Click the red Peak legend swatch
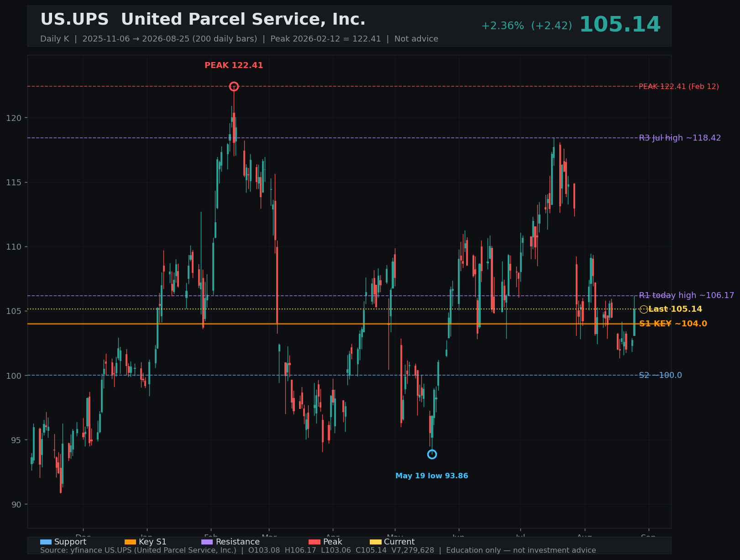This screenshot has width=740, height=560. coord(315,542)
